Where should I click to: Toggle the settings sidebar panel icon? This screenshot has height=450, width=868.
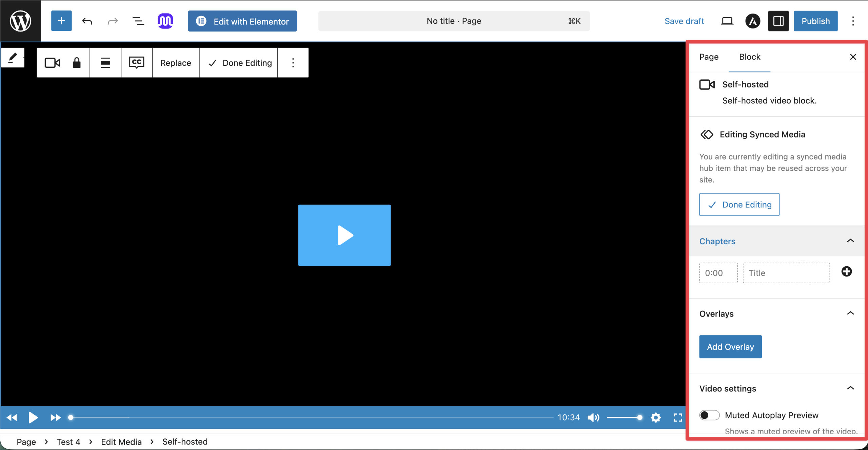coord(778,21)
